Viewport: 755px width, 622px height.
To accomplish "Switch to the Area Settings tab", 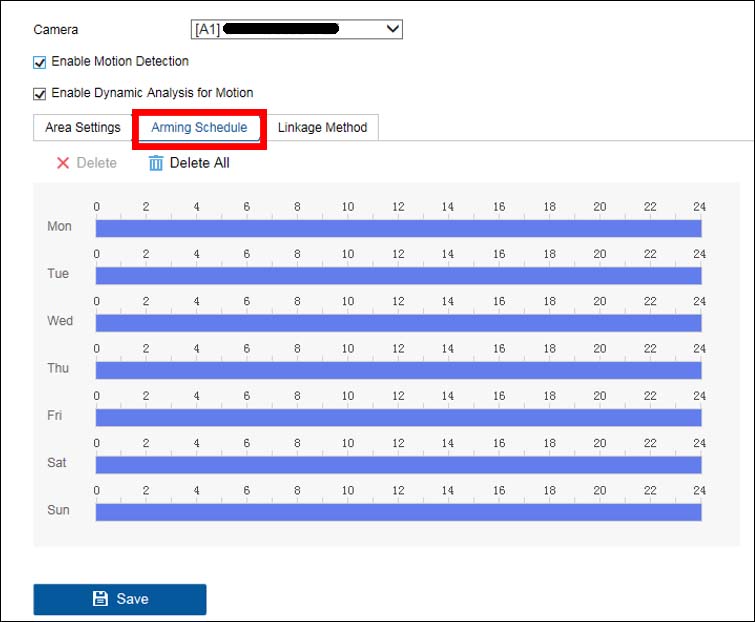I will pyautogui.click(x=83, y=128).
